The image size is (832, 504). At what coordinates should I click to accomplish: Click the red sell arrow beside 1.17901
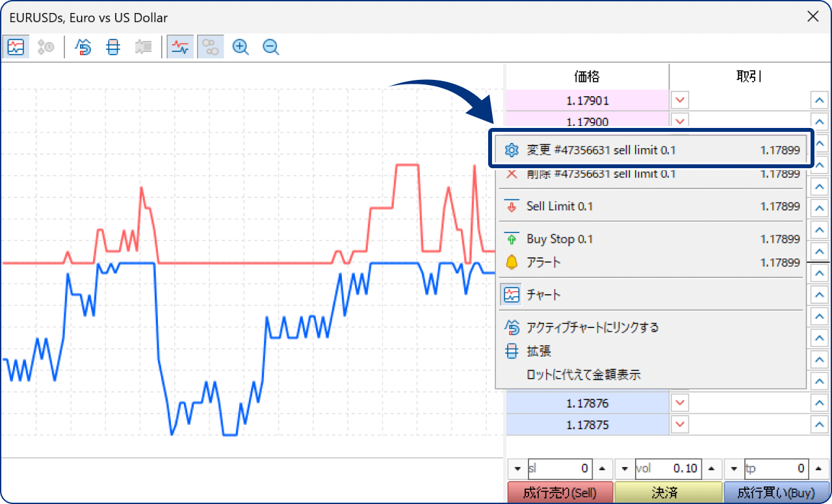click(x=680, y=100)
